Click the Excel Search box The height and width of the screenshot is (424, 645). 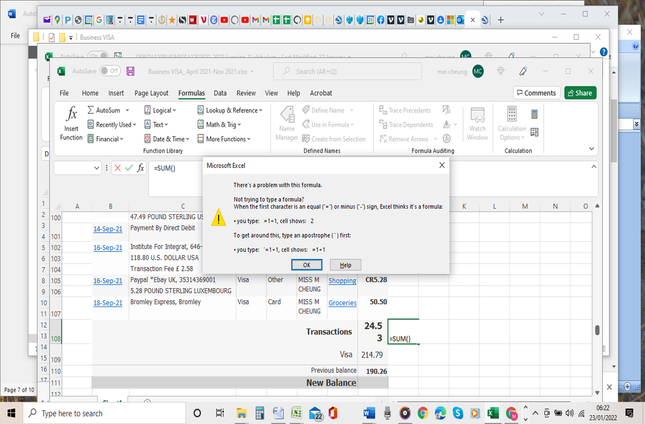(347, 71)
